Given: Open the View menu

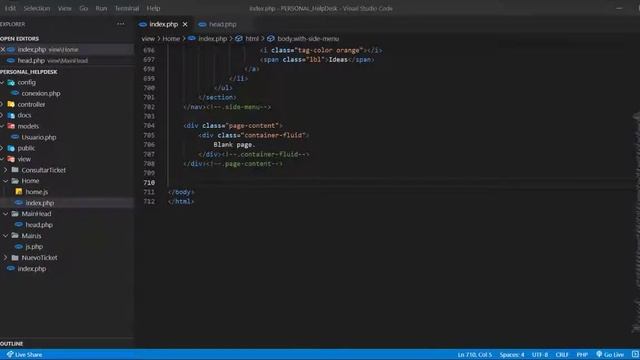Looking at the screenshot, I should (x=64, y=8).
